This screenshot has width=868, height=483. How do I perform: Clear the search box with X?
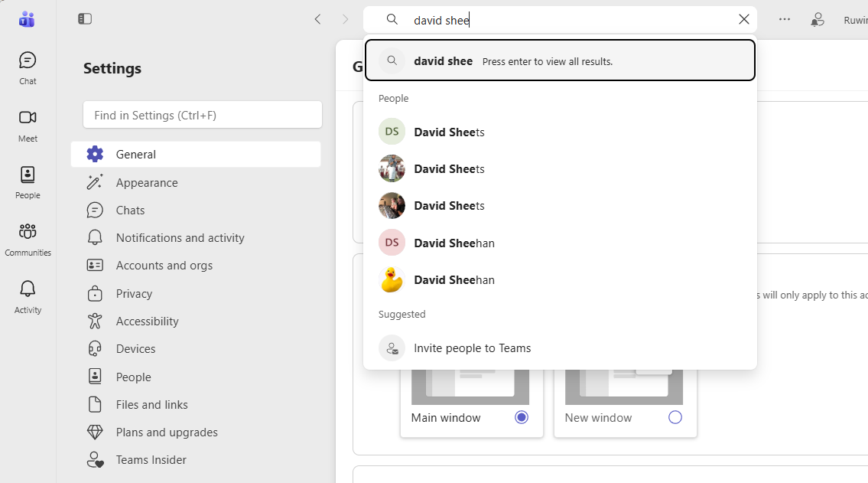tap(744, 19)
